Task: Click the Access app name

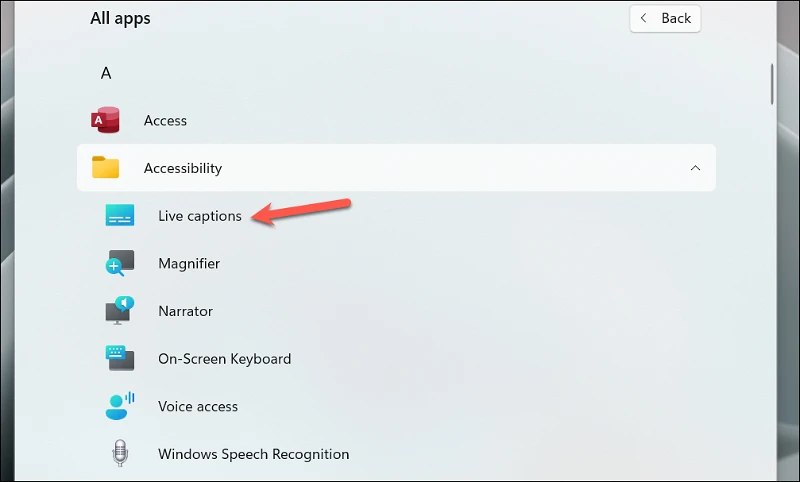Action: (165, 121)
